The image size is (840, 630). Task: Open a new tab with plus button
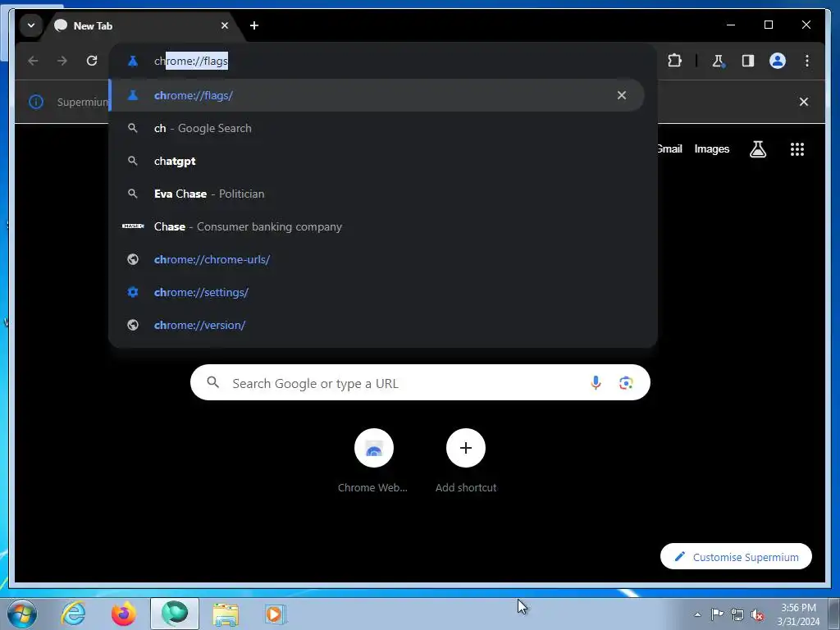point(254,25)
